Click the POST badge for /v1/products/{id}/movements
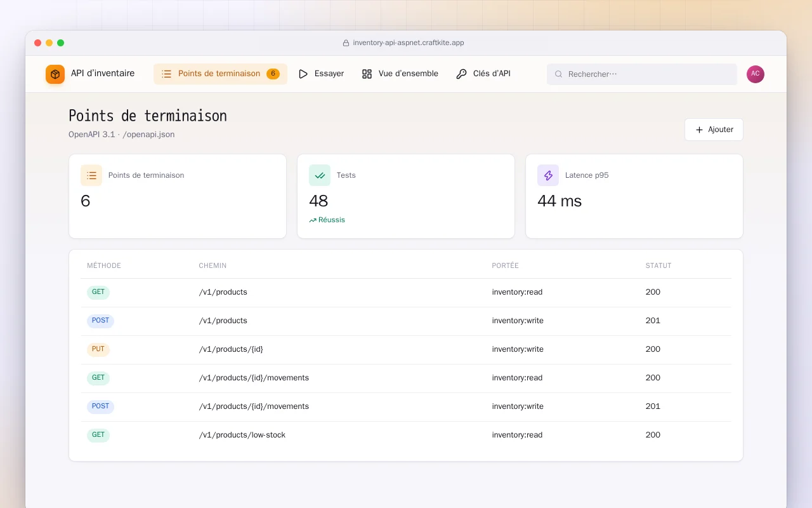The height and width of the screenshot is (508, 812). point(100,407)
